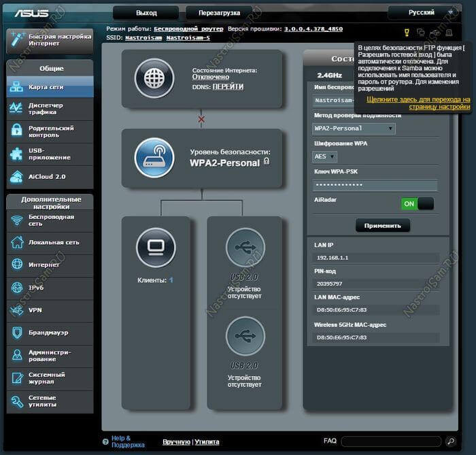Open the AES encryption dropdown
The height and width of the screenshot is (455, 476).
[x=324, y=156]
